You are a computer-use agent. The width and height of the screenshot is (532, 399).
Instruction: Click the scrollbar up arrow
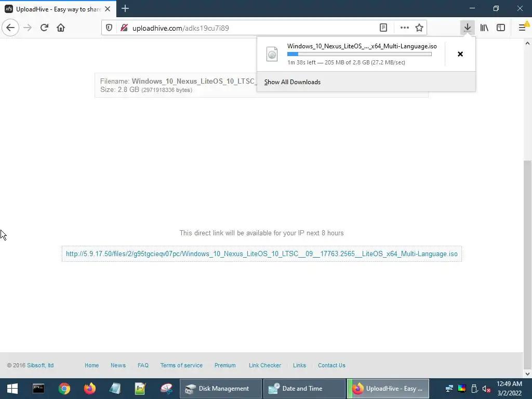[528, 43]
